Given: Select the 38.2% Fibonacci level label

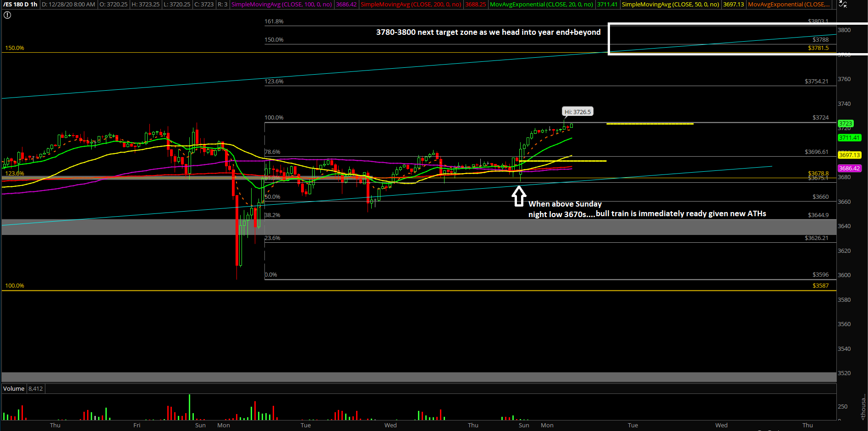Looking at the screenshot, I should point(272,215).
